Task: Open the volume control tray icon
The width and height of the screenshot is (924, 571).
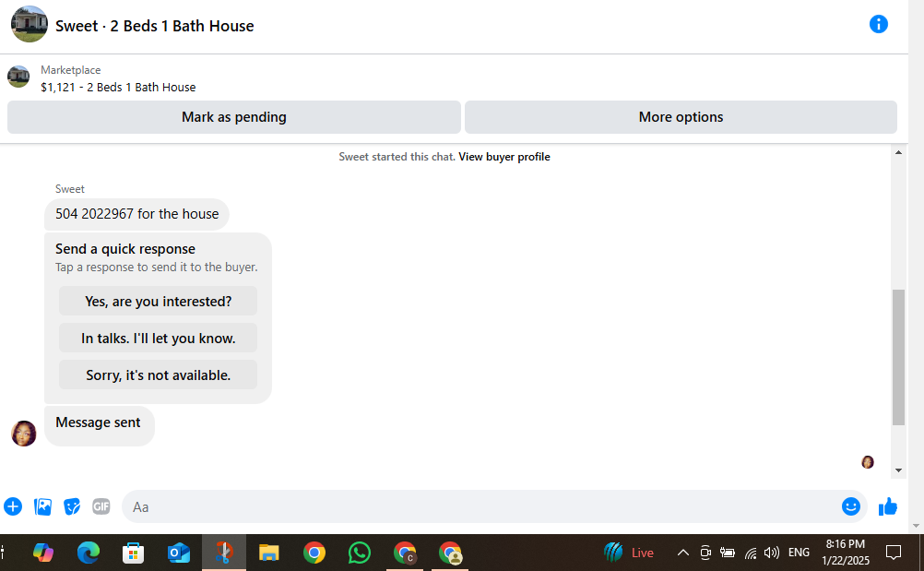Action: (771, 553)
